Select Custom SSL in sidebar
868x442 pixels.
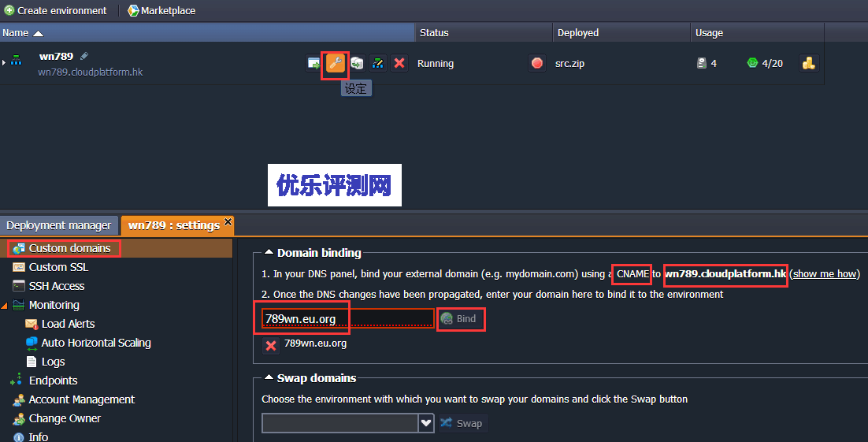[58, 267]
